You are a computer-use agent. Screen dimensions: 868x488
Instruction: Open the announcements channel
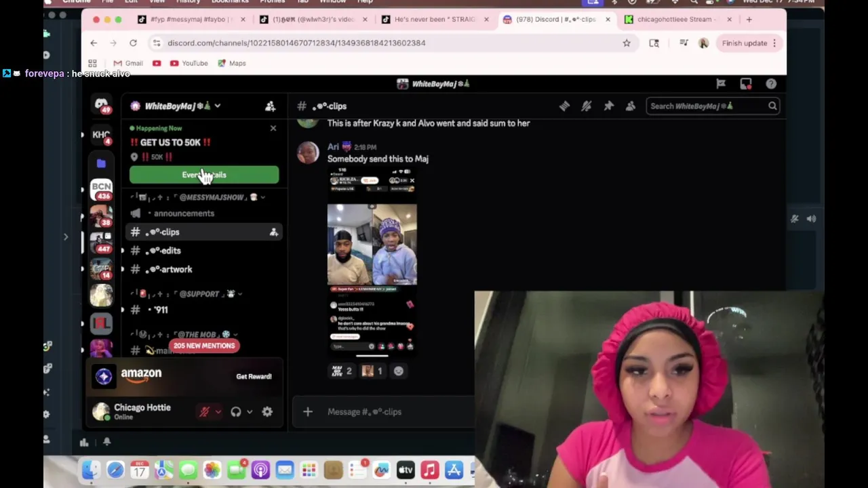coord(184,213)
